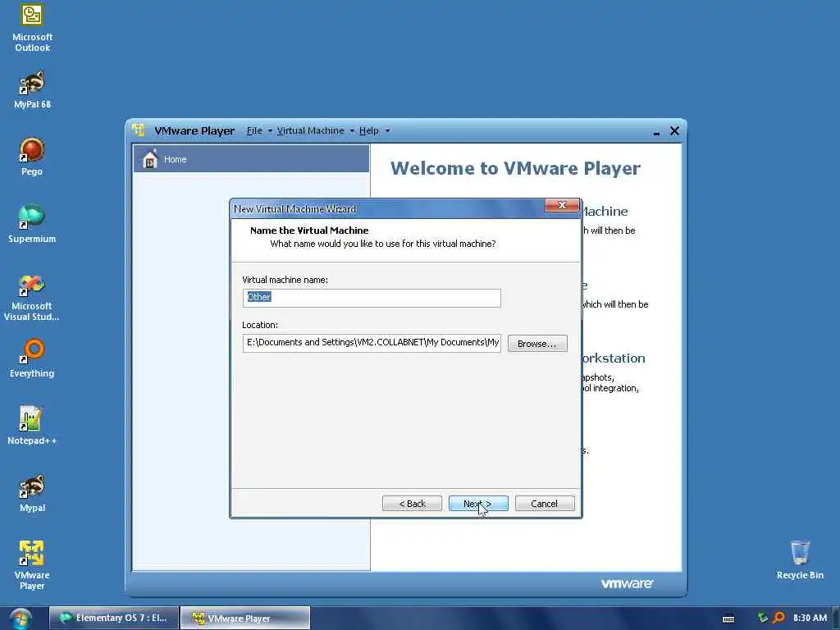Click the Location path field
This screenshot has height=630, width=840.
pos(372,343)
